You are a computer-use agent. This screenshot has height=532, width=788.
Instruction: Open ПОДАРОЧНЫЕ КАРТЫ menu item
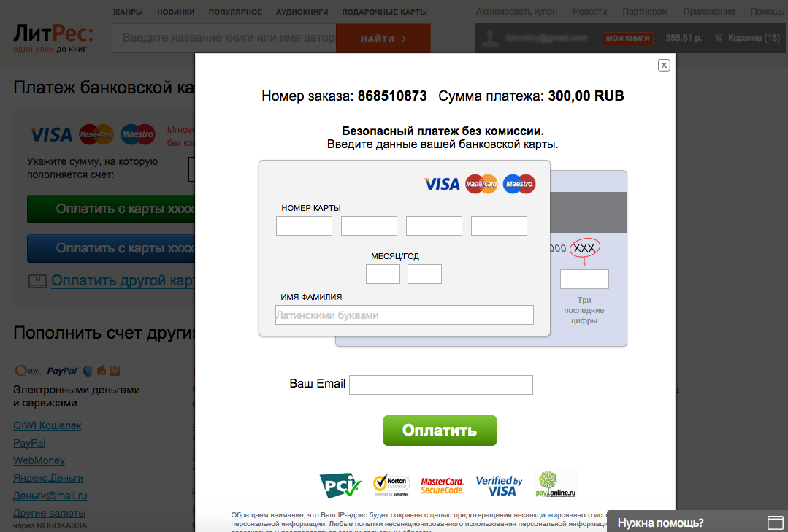[x=384, y=12]
